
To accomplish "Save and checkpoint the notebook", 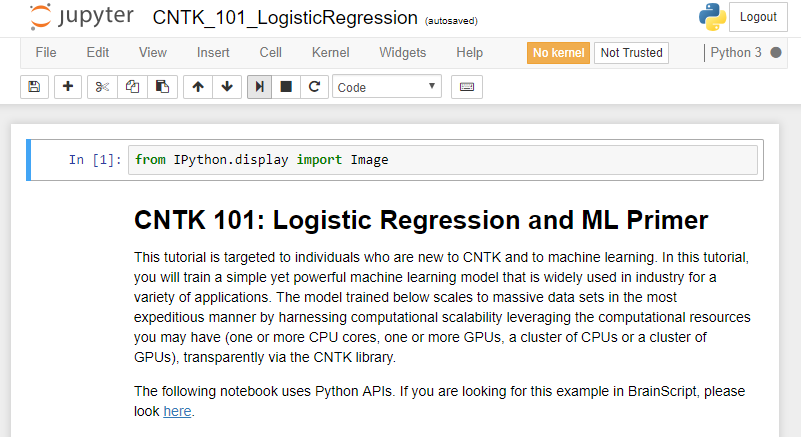I will tap(34, 87).
